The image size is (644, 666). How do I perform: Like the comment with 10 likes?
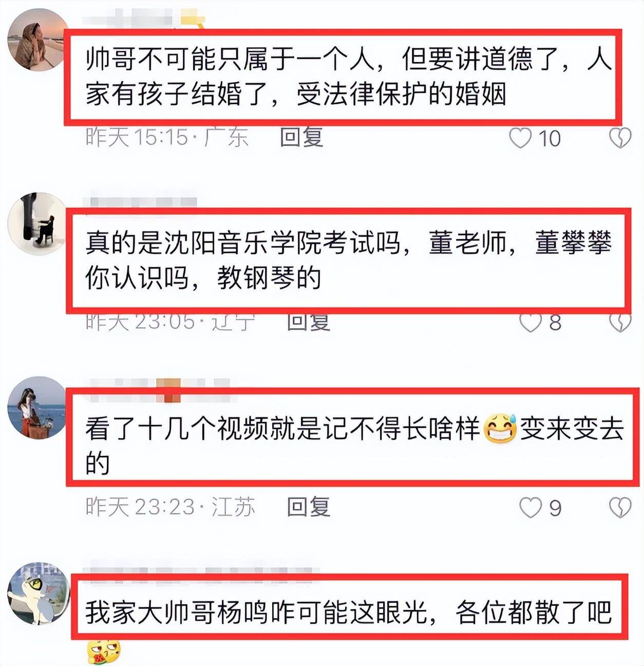tap(520, 138)
